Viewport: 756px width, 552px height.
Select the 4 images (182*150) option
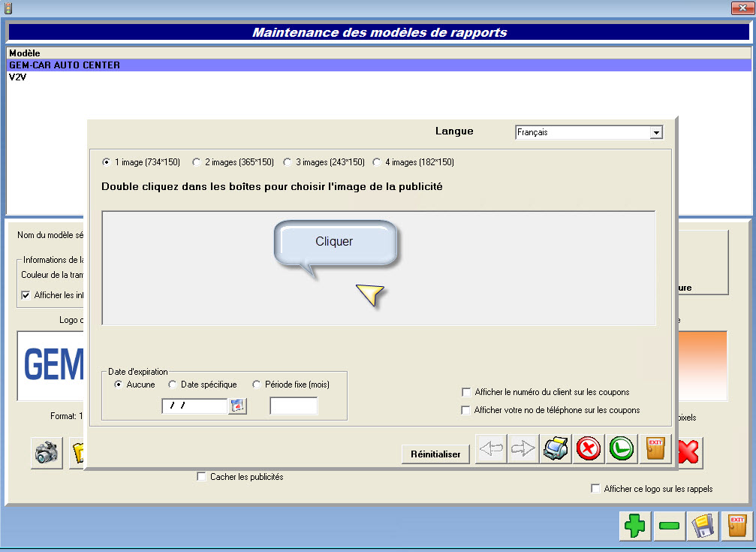[x=414, y=162]
